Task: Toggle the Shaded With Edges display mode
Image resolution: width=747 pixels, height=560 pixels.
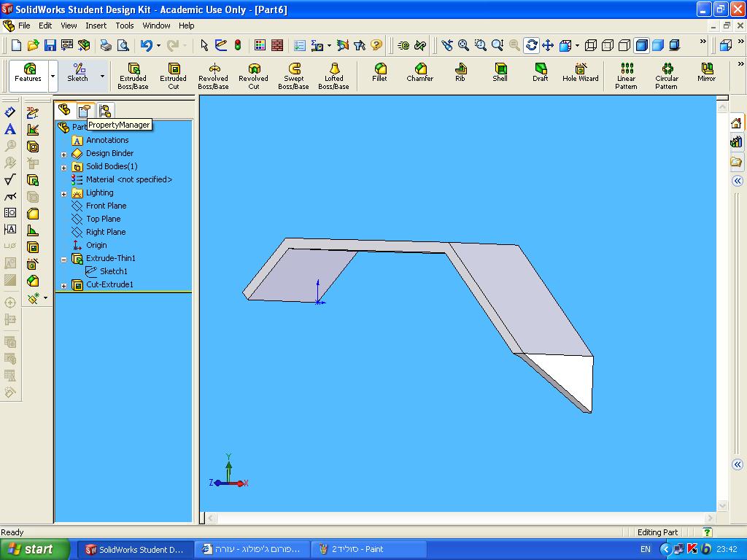Action: click(x=641, y=45)
